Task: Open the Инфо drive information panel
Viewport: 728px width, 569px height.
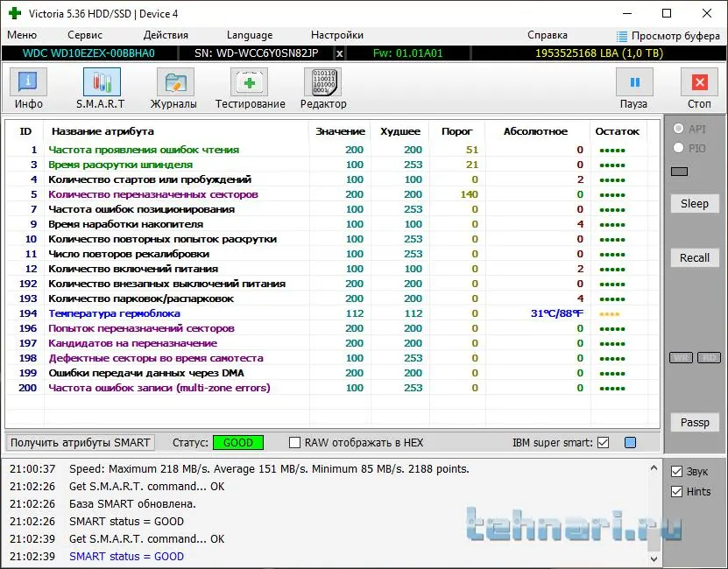Action: pos(28,88)
